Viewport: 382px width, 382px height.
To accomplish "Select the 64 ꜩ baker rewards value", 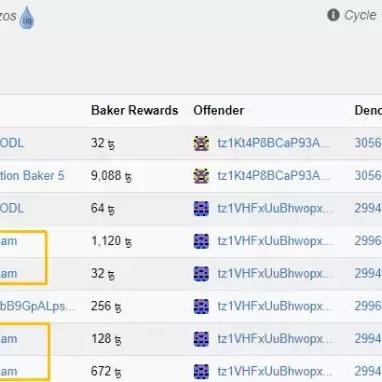I will point(103,209).
